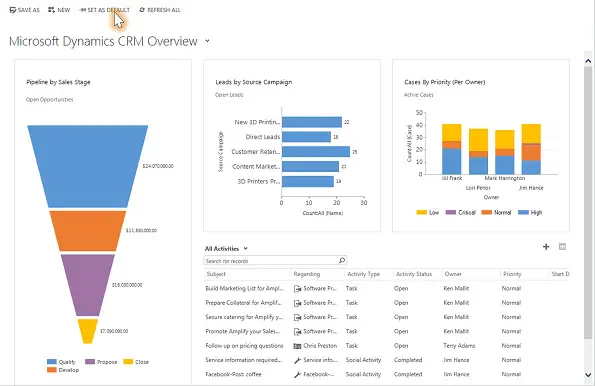Open Prepare Collateral for Amplif... activity
The width and height of the screenshot is (595, 386).
(243, 303)
